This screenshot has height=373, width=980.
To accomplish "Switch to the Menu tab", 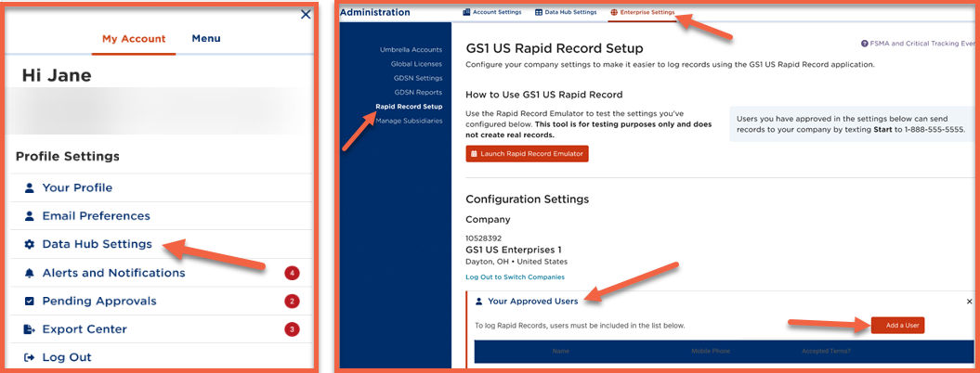I will point(205,39).
